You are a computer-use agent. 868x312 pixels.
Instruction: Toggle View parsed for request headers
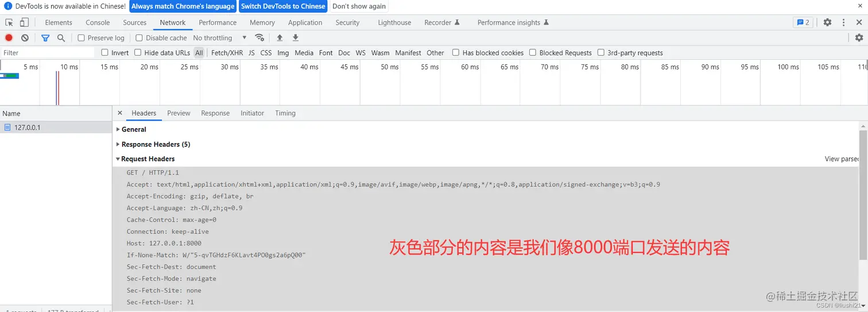point(842,159)
